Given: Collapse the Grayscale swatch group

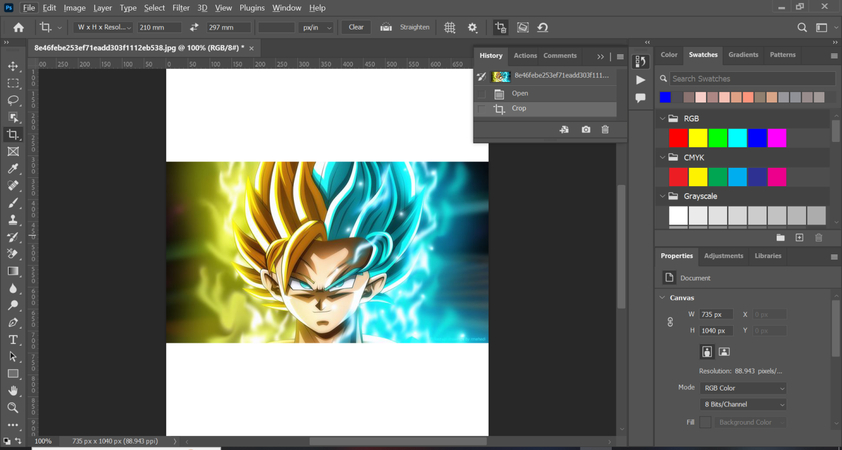Looking at the screenshot, I should (662, 196).
